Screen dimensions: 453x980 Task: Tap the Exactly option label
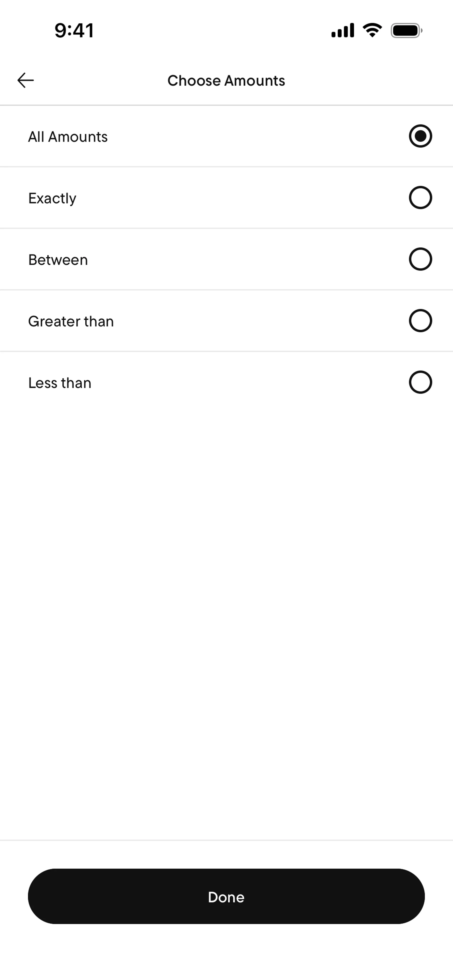52,198
